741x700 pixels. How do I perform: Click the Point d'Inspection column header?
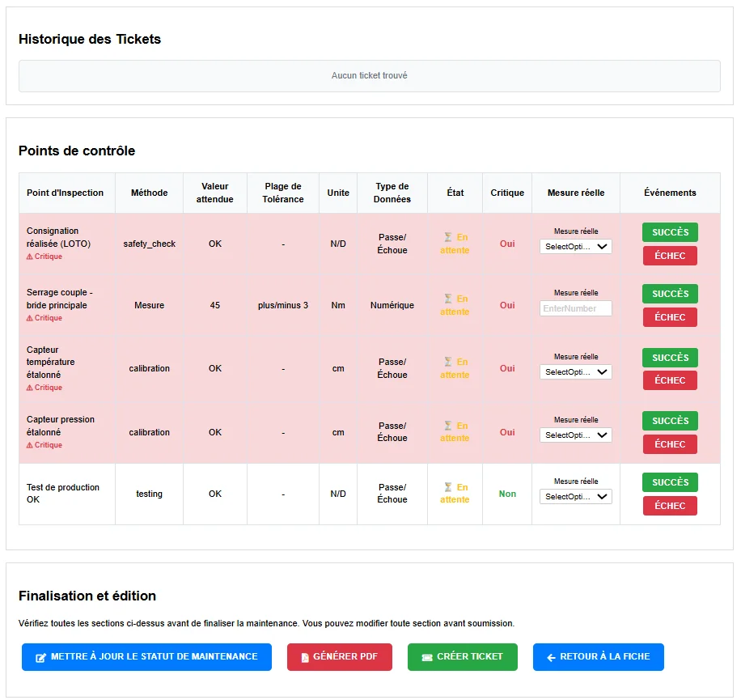pos(66,193)
